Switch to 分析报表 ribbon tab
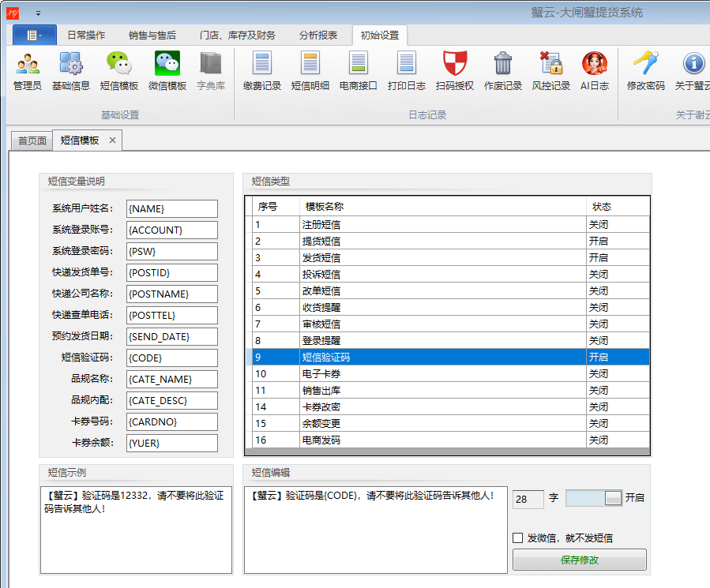 pos(317,36)
